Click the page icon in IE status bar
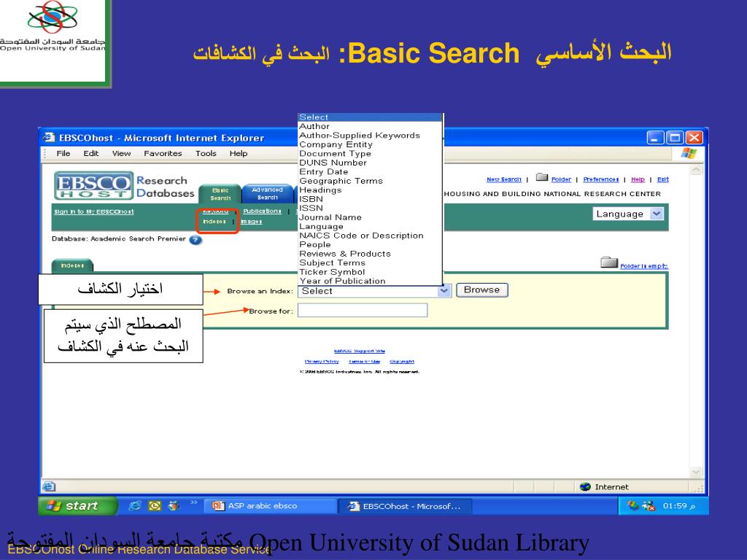 pyautogui.click(x=49, y=486)
